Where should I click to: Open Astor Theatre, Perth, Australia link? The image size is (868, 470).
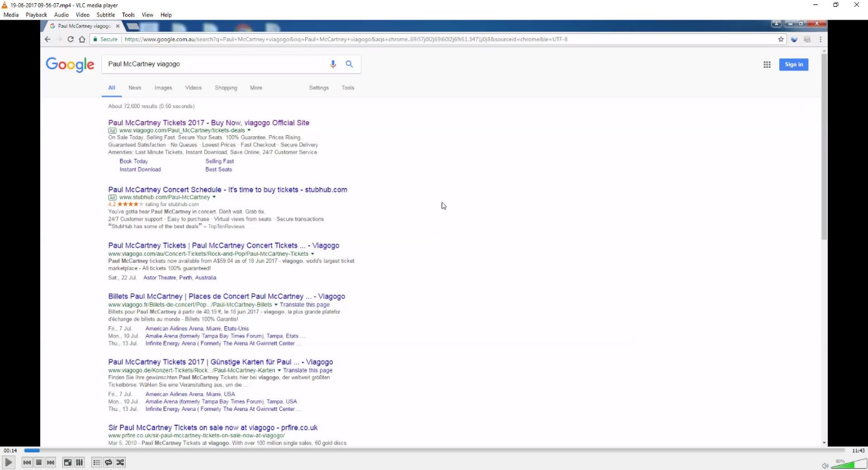click(180, 278)
